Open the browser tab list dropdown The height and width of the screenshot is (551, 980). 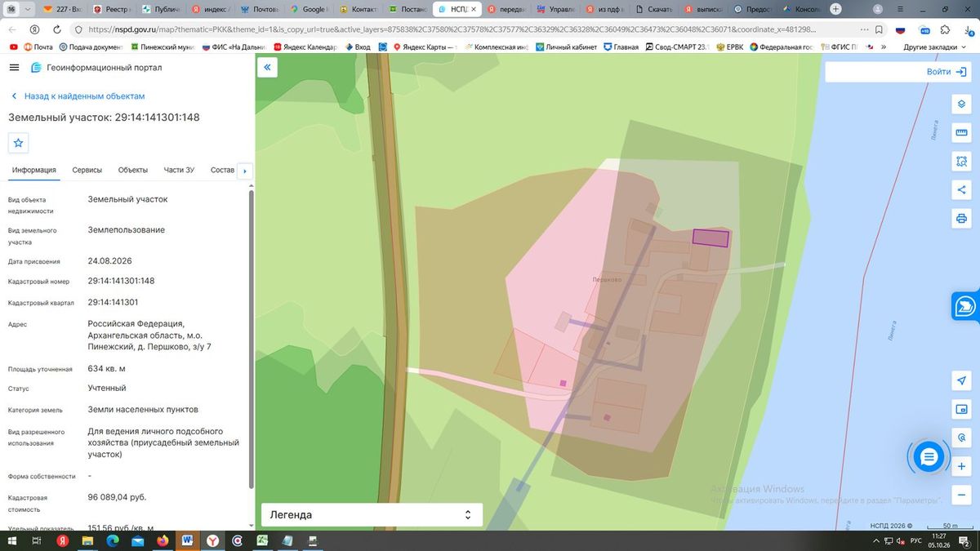(x=29, y=9)
